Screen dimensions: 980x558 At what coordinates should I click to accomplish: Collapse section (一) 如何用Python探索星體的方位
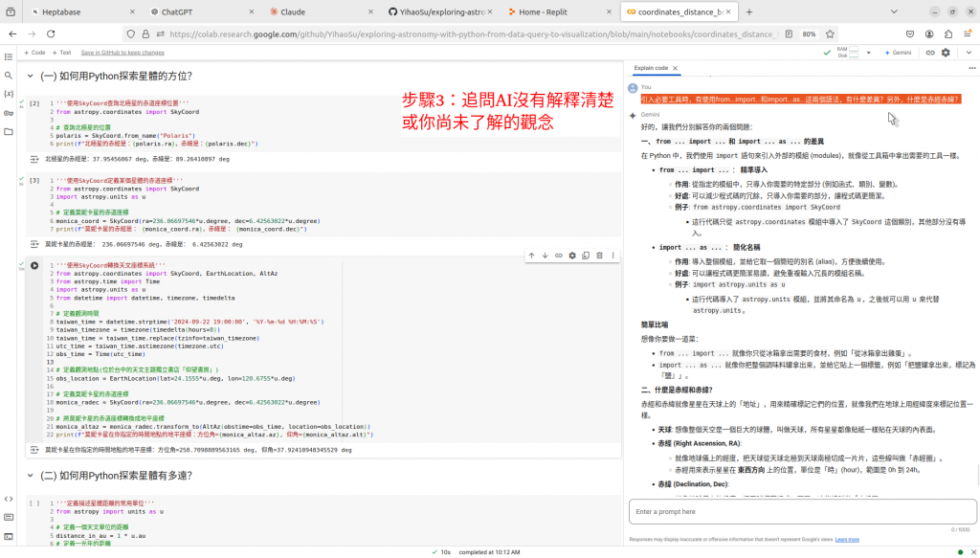[x=30, y=77]
